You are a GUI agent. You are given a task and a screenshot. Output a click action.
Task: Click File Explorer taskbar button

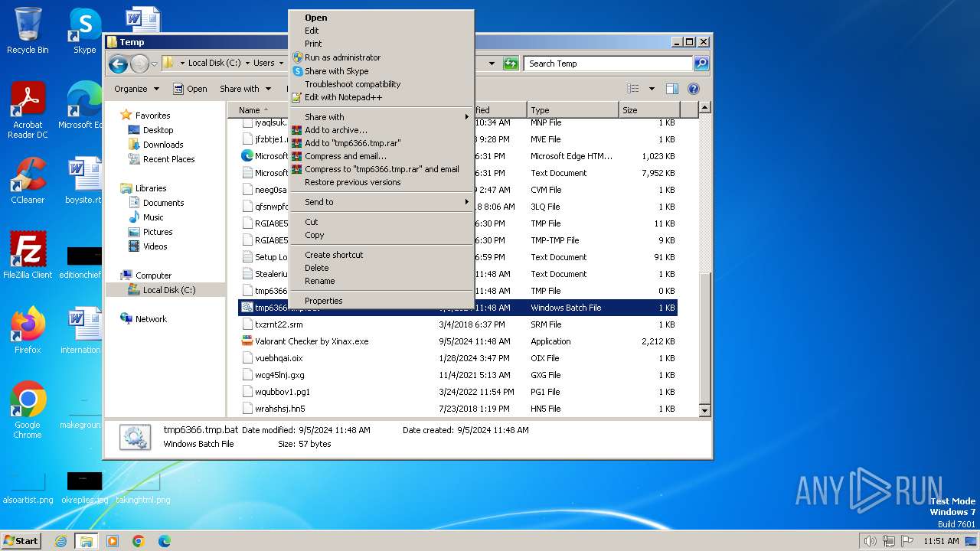[86, 541]
